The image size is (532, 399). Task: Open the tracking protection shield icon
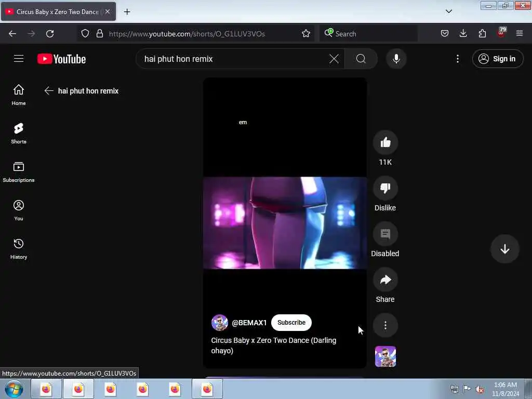point(85,33)
